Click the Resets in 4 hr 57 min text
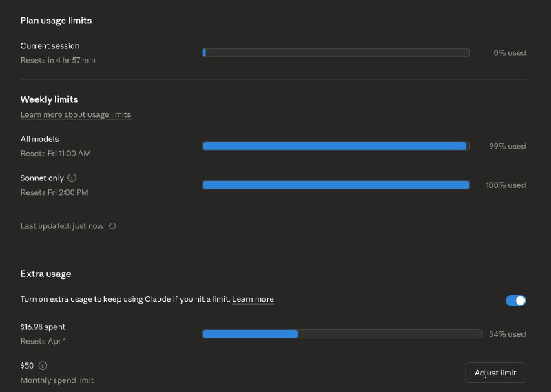The width and height of the screenshot is (551, 392). 58,60
